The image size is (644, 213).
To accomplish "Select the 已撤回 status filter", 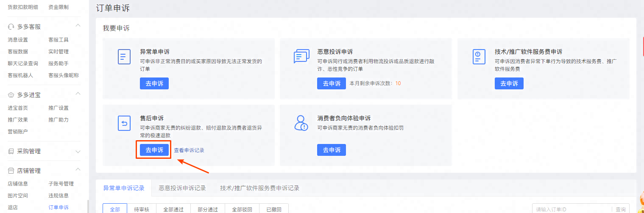I will tap(274, 209).
